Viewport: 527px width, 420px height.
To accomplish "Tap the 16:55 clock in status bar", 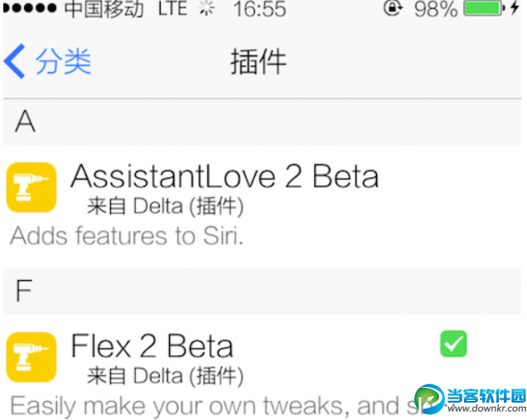I will [259, 10].
